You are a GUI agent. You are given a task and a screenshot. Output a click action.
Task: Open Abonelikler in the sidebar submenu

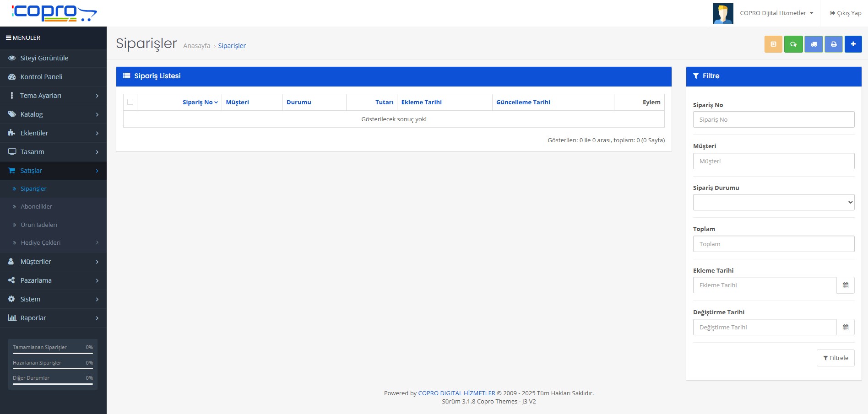[x=37, y=207]
